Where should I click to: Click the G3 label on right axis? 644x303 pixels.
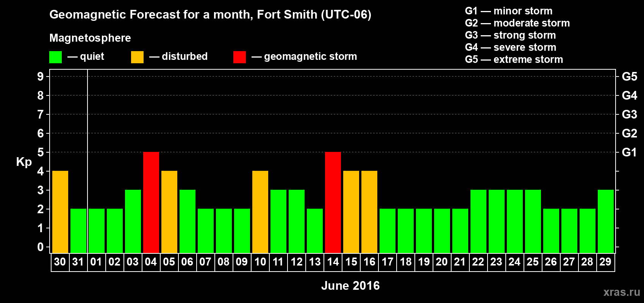tap(630, 114)
